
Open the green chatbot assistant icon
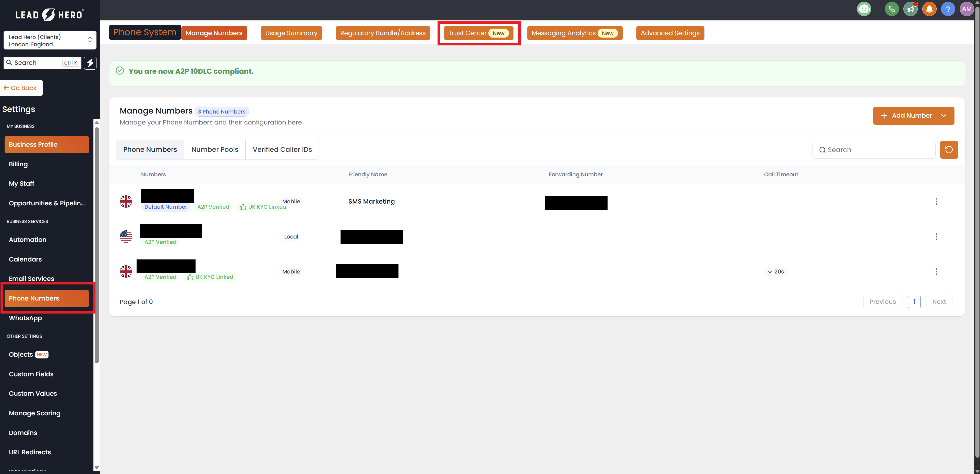point(864,9)
